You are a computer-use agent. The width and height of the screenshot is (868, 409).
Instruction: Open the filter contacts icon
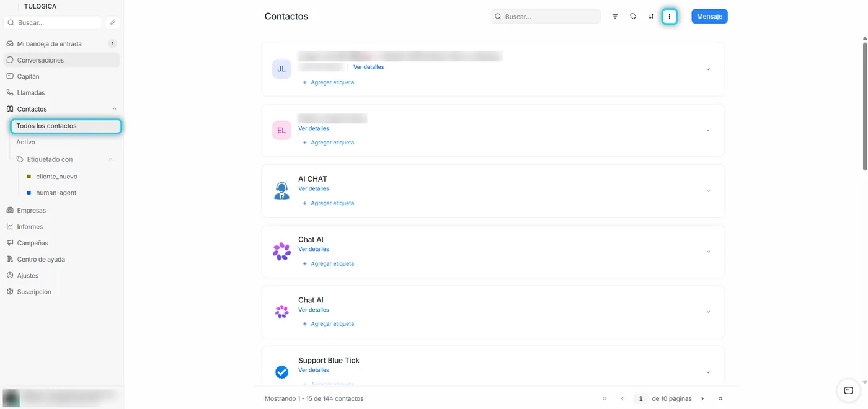click(615, 17)
